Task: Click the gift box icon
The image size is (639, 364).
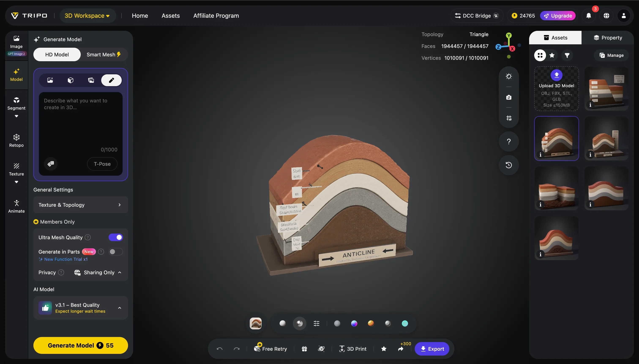Action: click(304, 349)
